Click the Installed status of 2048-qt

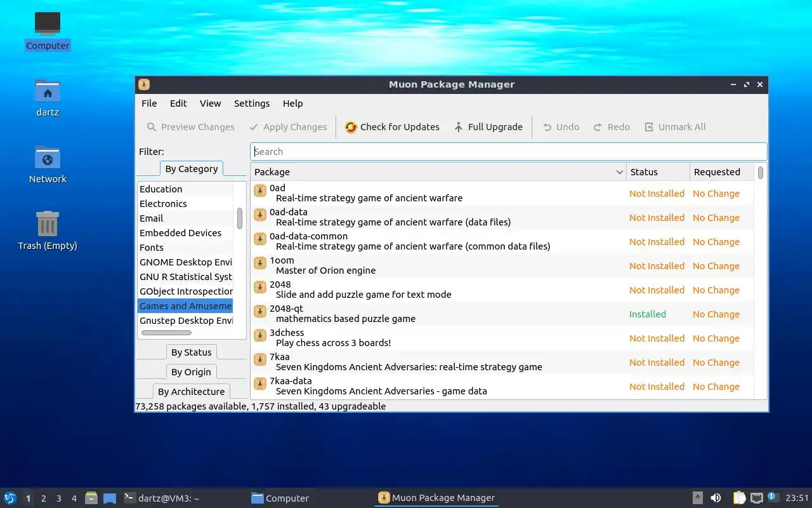(647, 314)
